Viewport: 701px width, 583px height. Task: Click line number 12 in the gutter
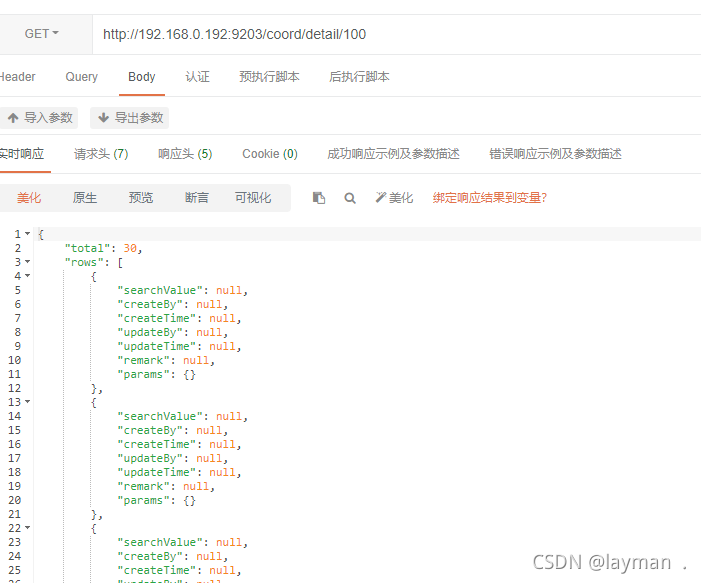[x=14, y=388]
